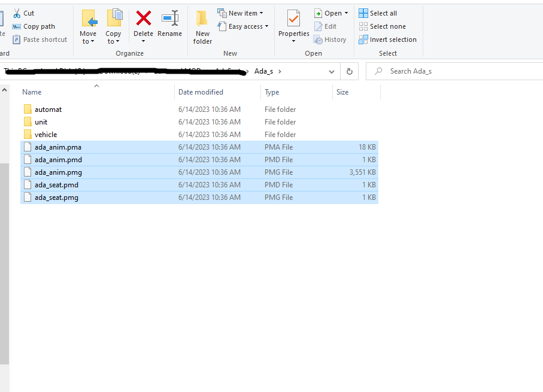Expand the Open dropdown arrow

346,13
